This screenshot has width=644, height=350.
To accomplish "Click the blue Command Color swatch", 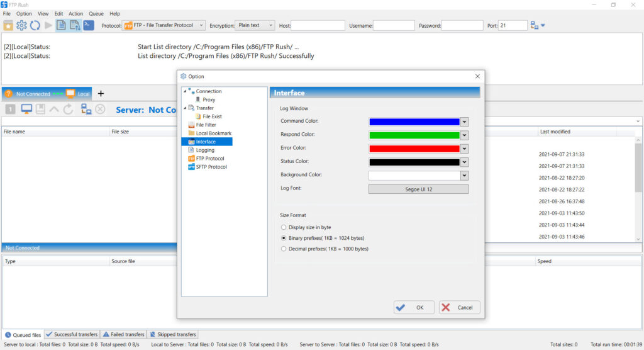I will (414, 121).
